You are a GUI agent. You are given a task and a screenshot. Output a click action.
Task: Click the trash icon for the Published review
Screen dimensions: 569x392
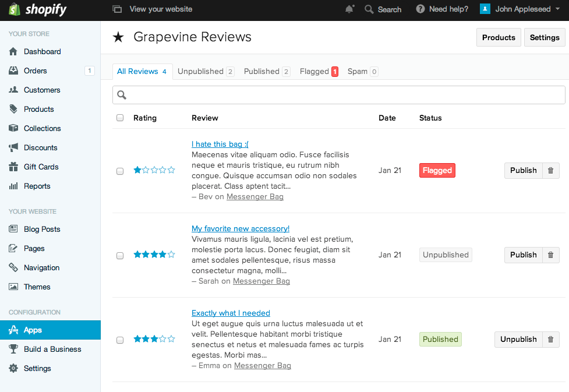(550, 340)
